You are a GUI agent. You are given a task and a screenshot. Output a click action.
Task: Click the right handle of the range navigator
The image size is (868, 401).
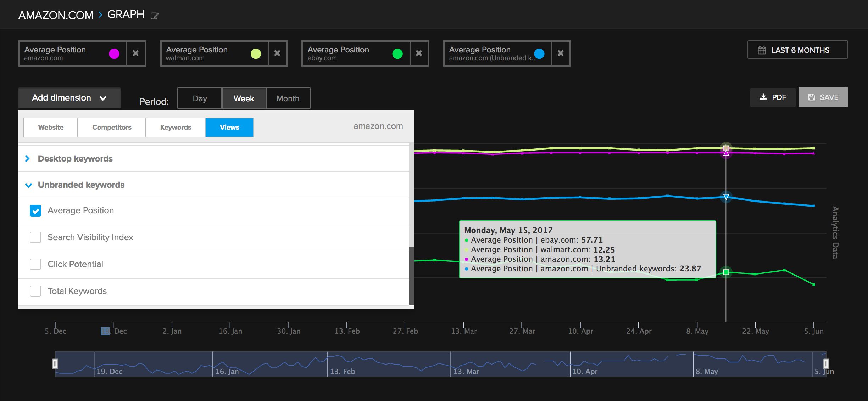(x=826, y=364)
